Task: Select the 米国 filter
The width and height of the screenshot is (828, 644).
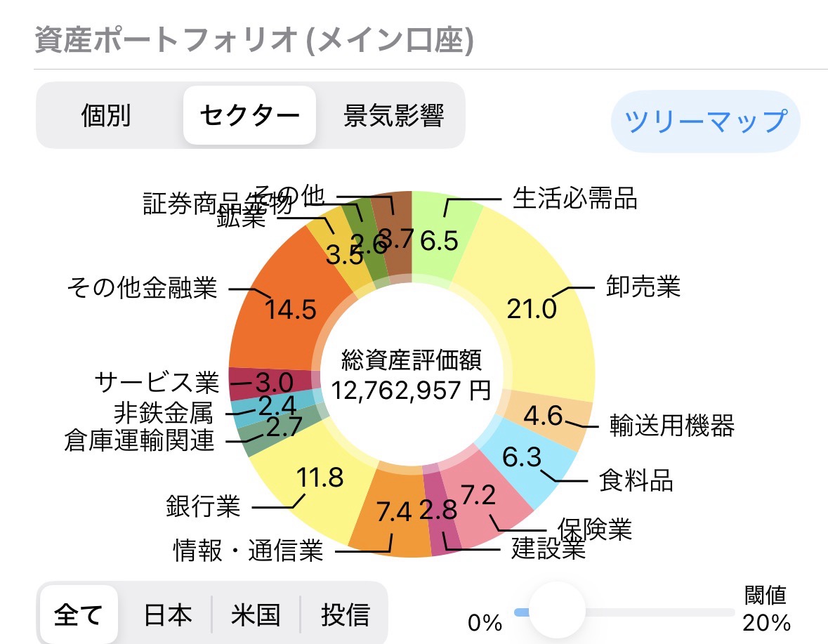Action: [x=256, y=615]
